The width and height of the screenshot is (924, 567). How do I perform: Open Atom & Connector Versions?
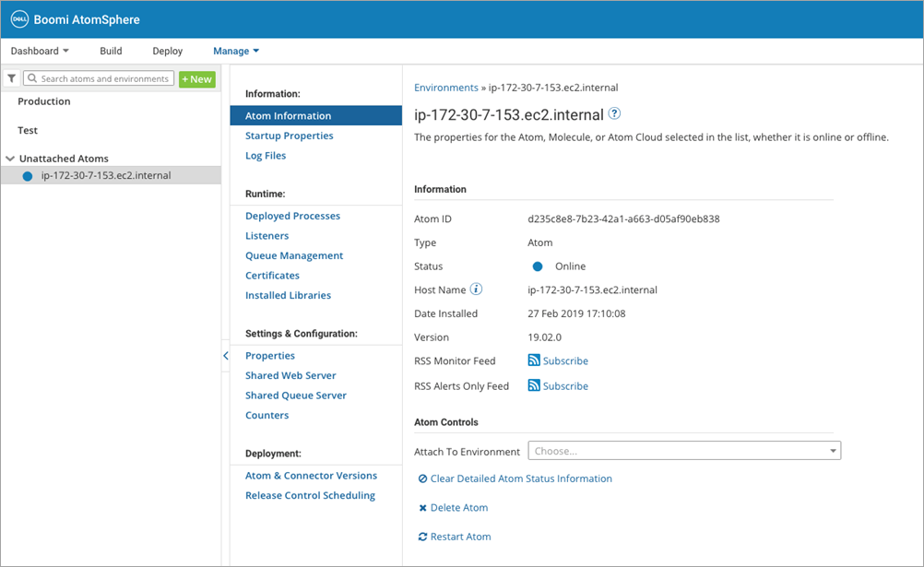311,476
